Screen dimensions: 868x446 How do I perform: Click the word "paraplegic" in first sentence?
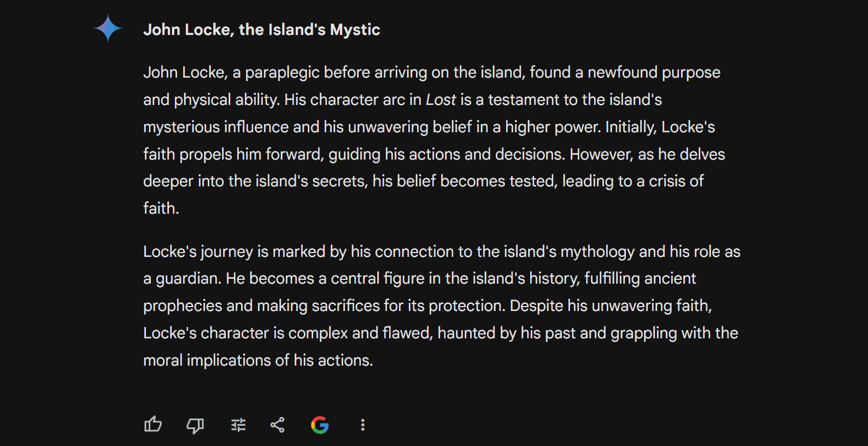(x=282, y=73)
